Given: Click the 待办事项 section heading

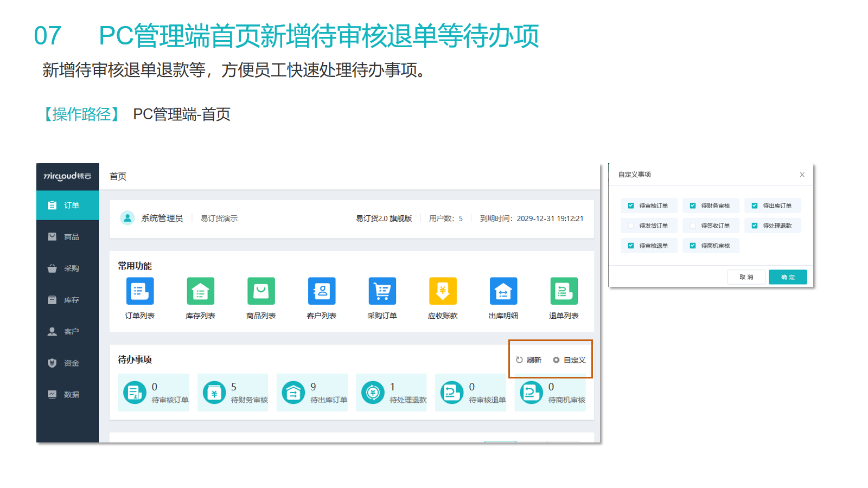Looking at the screenshot, I should pyautogui.click(x=135, y=359).
